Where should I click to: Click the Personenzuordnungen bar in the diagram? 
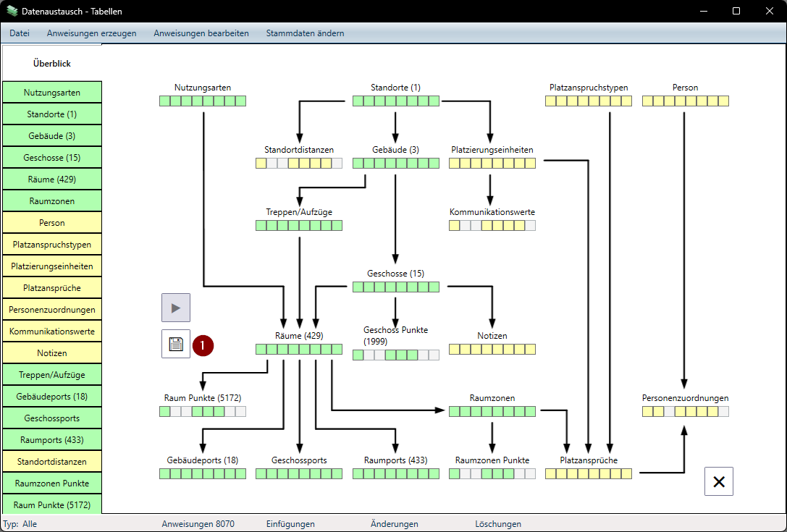pyautogui.click(x=685, y=412)
